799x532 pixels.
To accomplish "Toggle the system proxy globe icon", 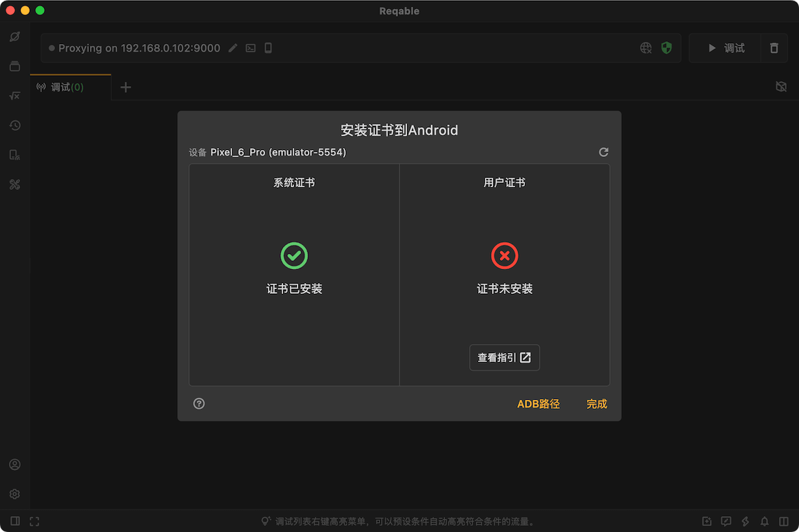I will pos(645,48).
